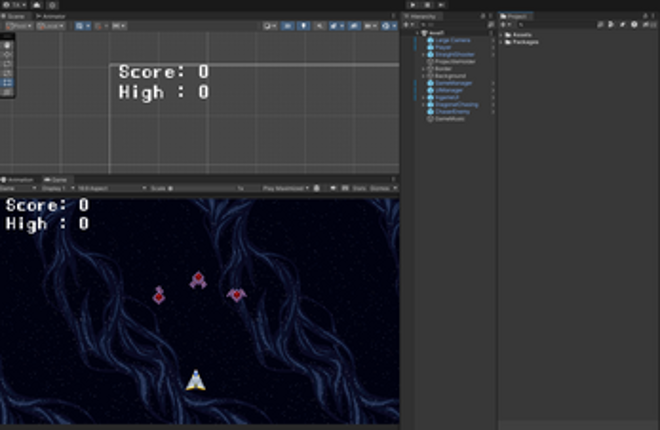Viewport: 660px width, 430px height.
Task: Open the account dropdown at top left
Action: [x=14, y=5]
